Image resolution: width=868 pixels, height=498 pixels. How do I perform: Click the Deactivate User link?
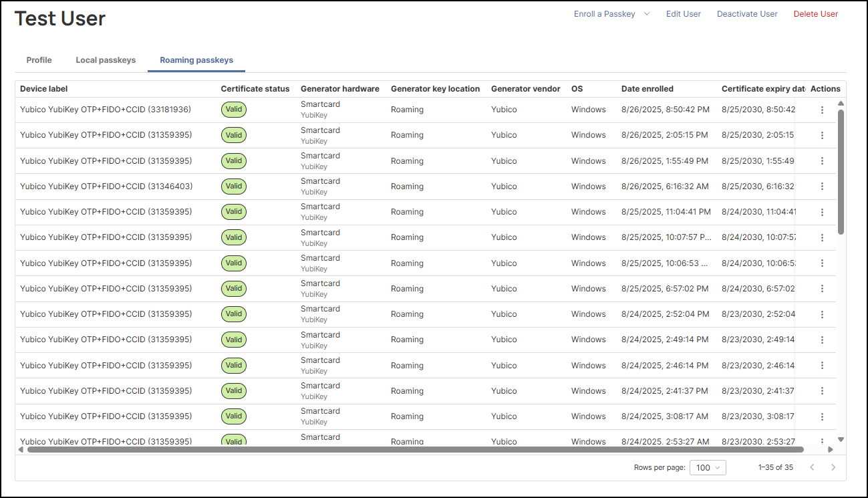pyautogui.click(x=747, y=14)
